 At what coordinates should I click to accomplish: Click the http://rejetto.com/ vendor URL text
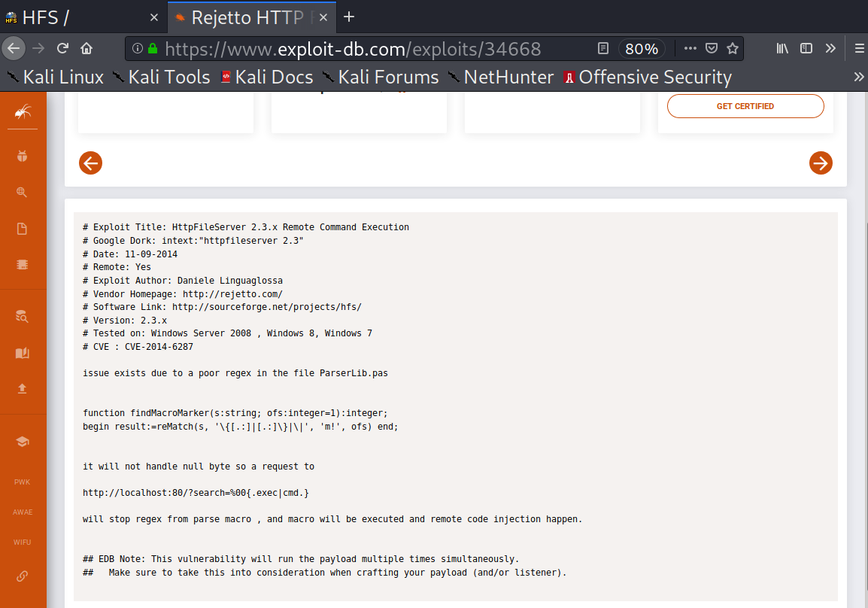tap(232, 294)
